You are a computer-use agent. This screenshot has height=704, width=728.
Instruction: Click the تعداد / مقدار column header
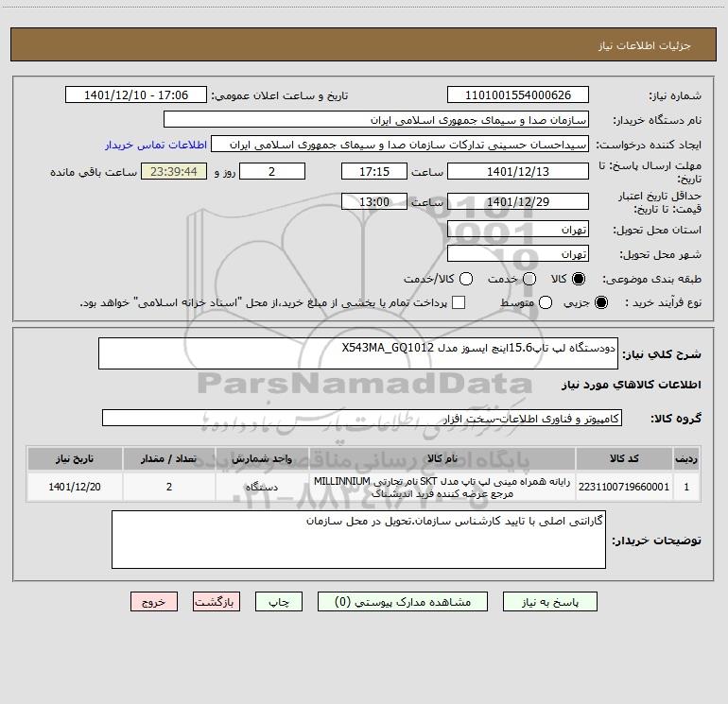tap(169, 459)
